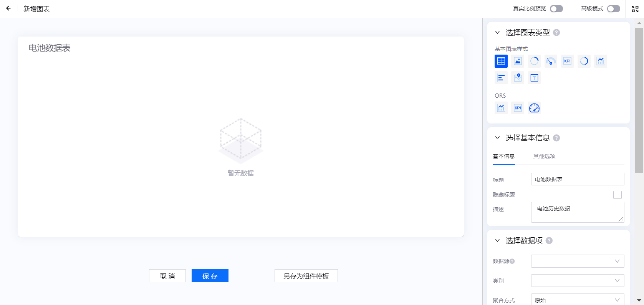Click the 保存 button
Screen dimensions: 644x305
(210, 276)
